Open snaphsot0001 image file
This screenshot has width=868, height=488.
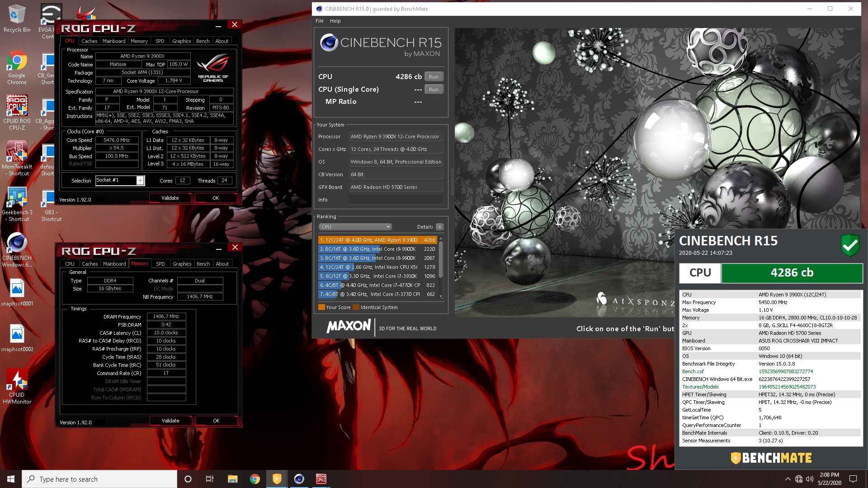[17, 292]
